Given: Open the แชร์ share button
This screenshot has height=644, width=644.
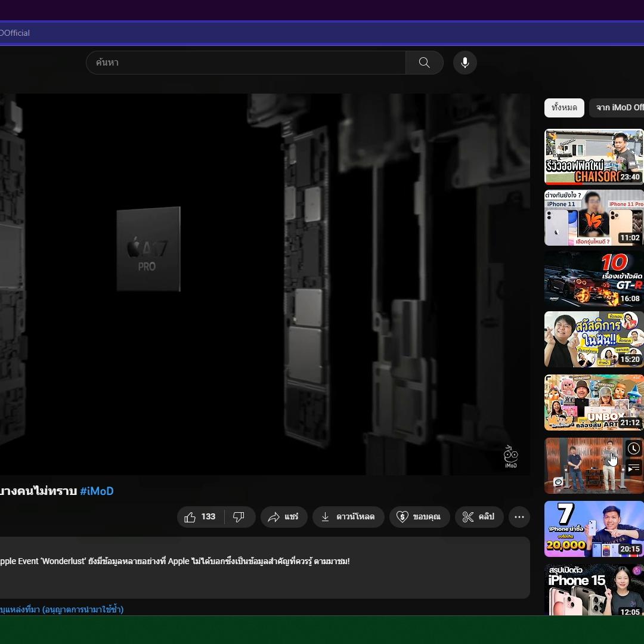Looking at the screenshot, I should point(284,516).
